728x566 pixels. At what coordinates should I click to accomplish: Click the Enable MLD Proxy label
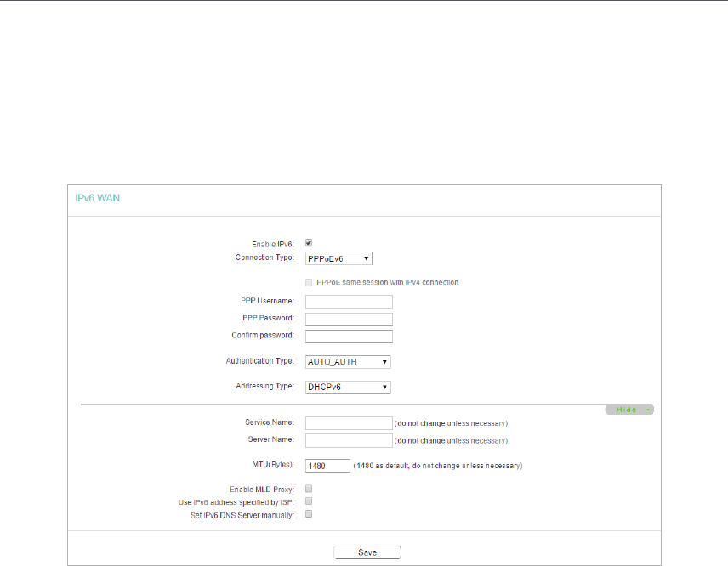tap(262, 490)
